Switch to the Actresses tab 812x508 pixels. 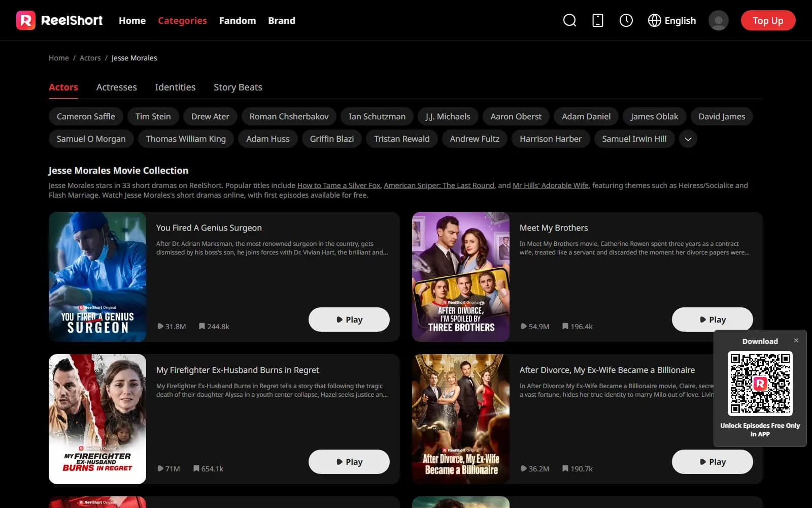coord(116,87)
